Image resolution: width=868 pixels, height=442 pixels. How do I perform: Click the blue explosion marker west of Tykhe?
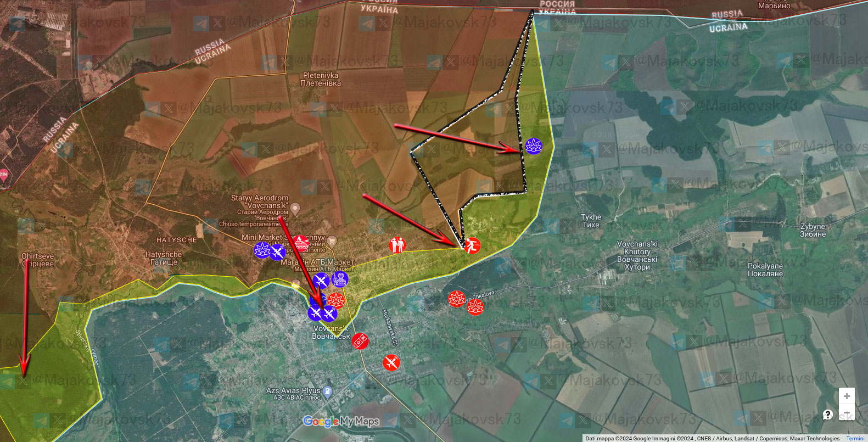click(x=533, y=146)
